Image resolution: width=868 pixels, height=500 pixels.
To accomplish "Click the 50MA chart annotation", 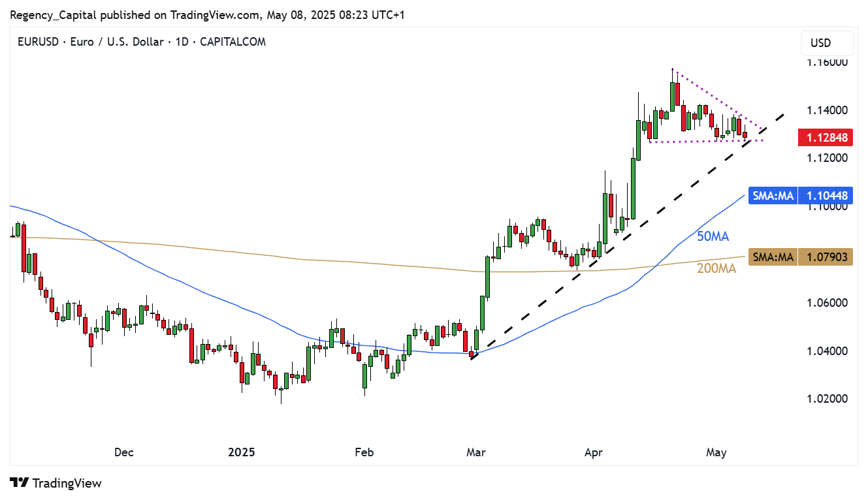I will click(713, 236).
